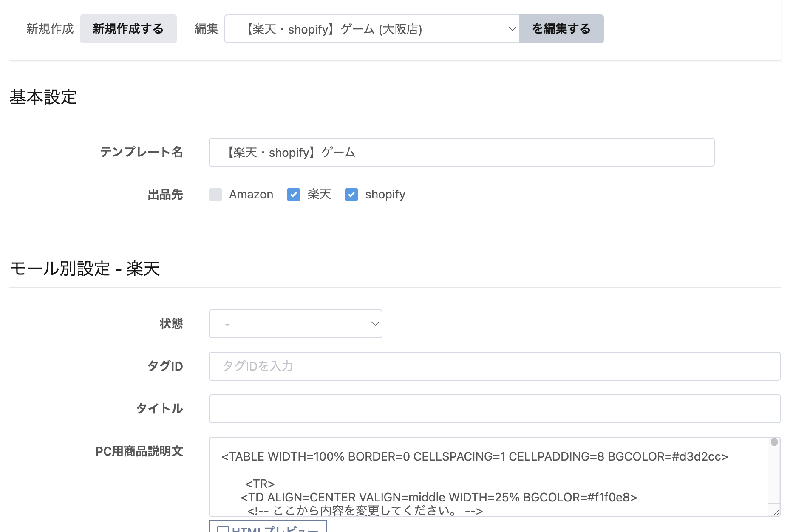
Task: Click the partially visible HTMLプレビュー button
Action: (x=268, y=527)
